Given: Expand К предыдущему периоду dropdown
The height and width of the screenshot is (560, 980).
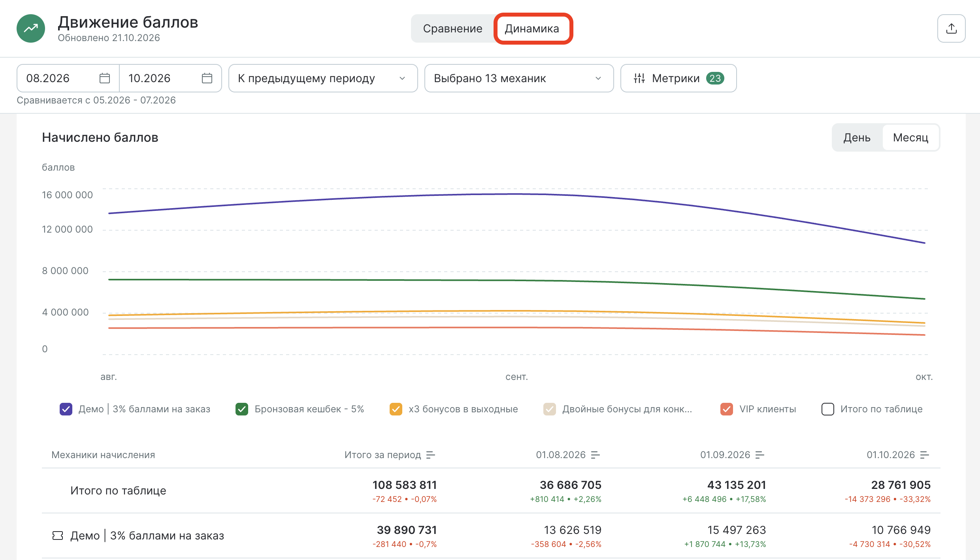Looking at the screenshot, I should [x=323, y=78].
